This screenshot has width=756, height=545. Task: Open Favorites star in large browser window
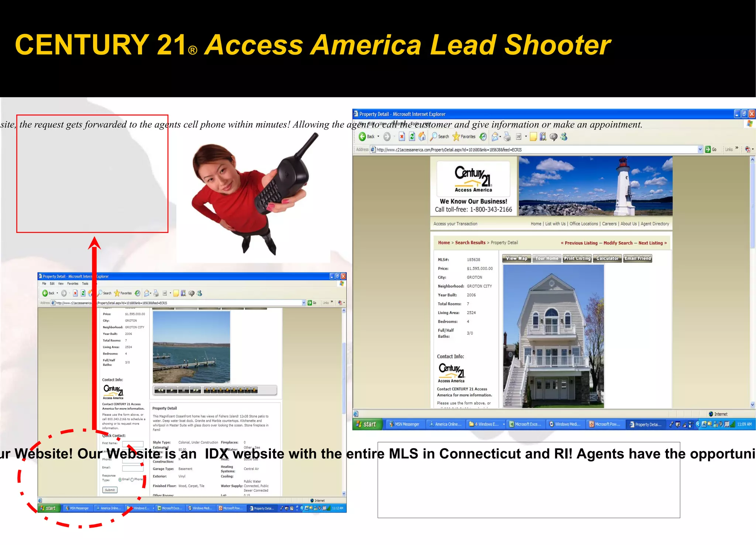click(x=464, y=137)
